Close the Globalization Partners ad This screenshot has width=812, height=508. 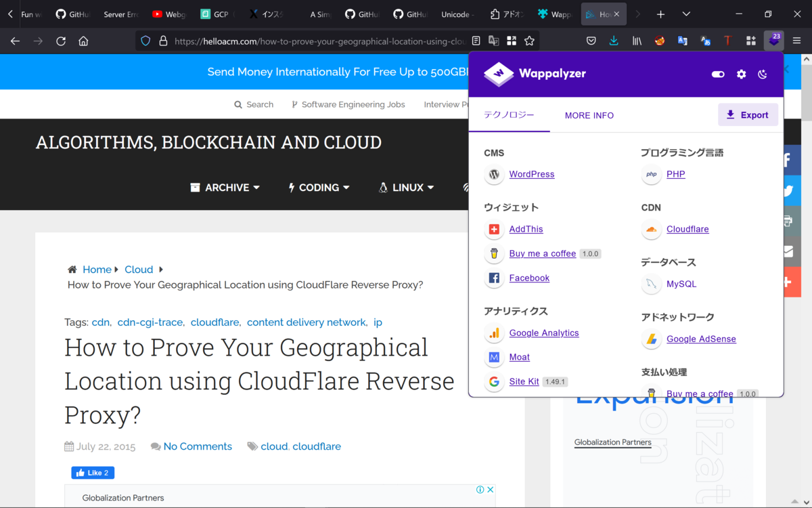[x=491, y=490]
